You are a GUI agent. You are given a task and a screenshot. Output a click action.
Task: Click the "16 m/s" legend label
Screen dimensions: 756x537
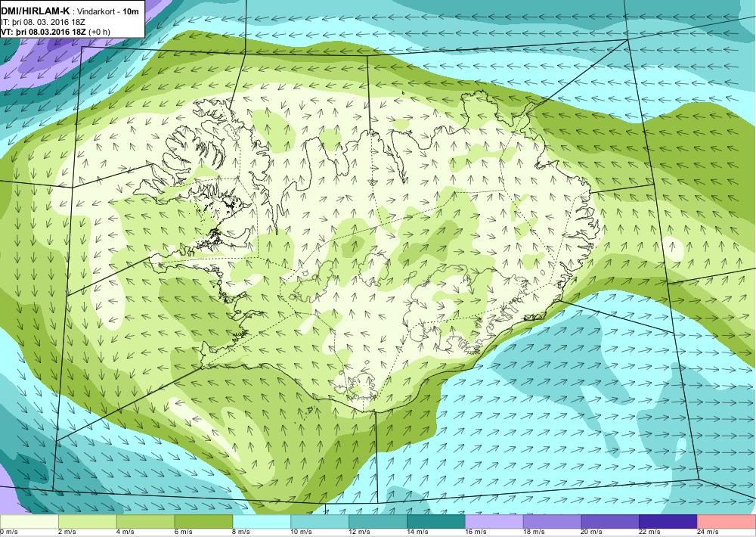(476, 532)
